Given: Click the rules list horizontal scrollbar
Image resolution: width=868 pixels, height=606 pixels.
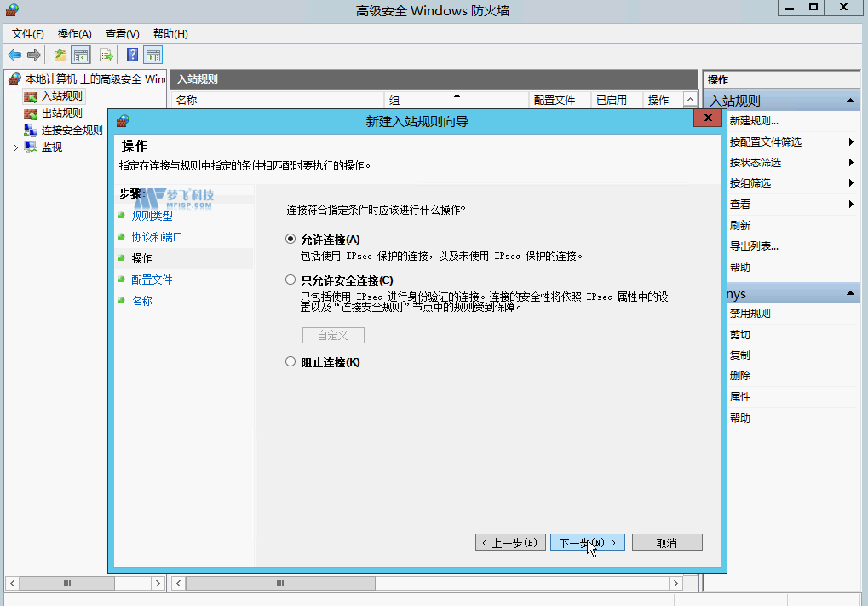Looking at the screenshot, I should [426, 583].
